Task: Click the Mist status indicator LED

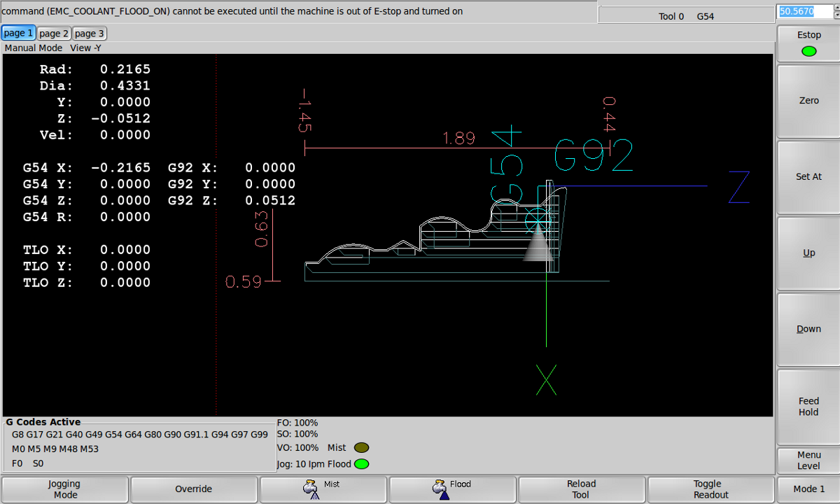Action: (x=362, y=448)
